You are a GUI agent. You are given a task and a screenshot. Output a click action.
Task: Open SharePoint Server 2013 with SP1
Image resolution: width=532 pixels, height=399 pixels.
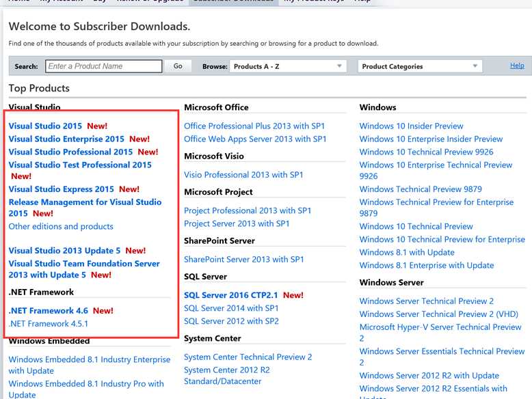(x=243, y=260)
